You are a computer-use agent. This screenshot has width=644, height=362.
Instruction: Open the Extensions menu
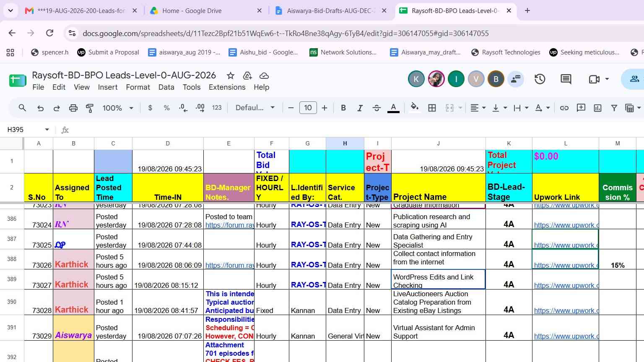pyautogui.click(x=227, y=87)
